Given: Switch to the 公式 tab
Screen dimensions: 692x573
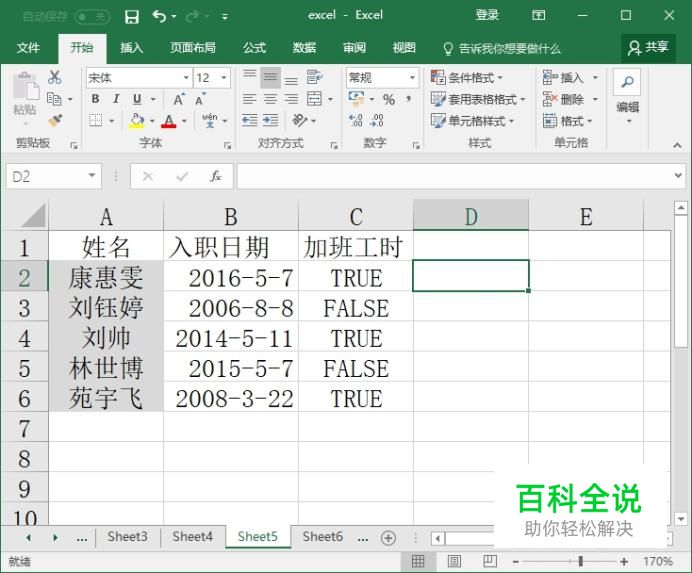Looking at the screenshot, I should (254, 48).
